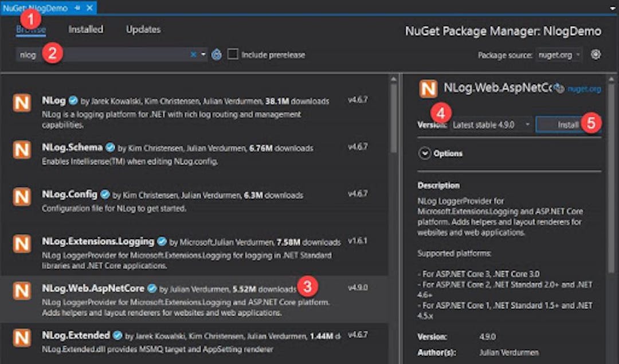Open NuGet settings gear icon
The width and height of the screenshot is (619, 364).
point(596,54)
